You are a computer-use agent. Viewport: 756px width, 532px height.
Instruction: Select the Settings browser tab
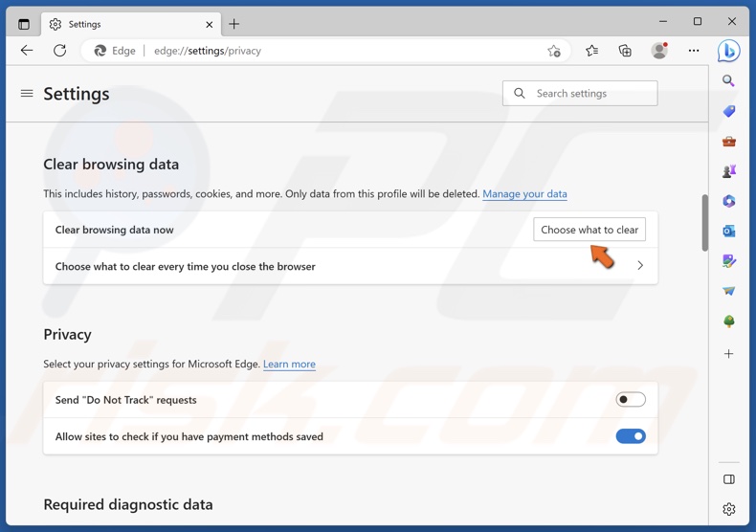click(x=131, y=24)
